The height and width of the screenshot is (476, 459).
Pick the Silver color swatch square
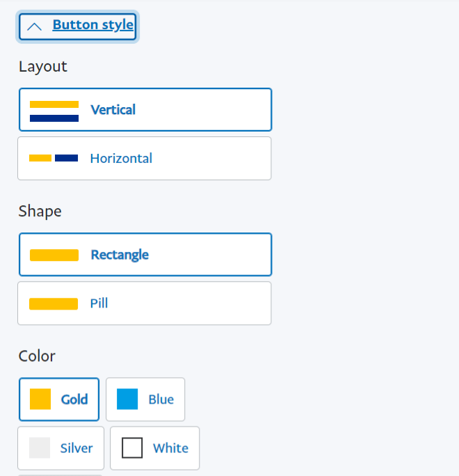(x=40, y=447)
